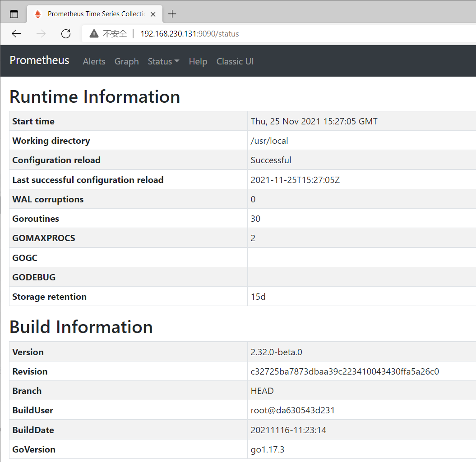This screenshot has width=476, height=462.
Task: Click the Revision label
Action: pos(30,371)
